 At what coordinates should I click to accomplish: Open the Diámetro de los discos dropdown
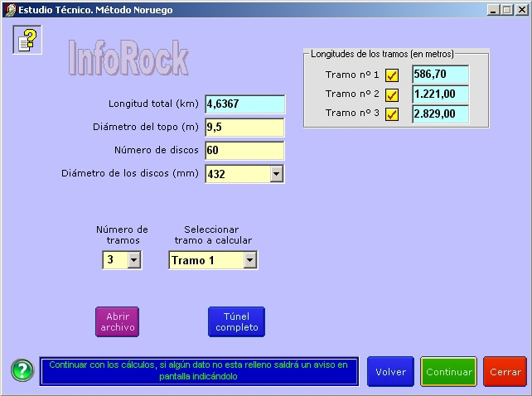277,174
